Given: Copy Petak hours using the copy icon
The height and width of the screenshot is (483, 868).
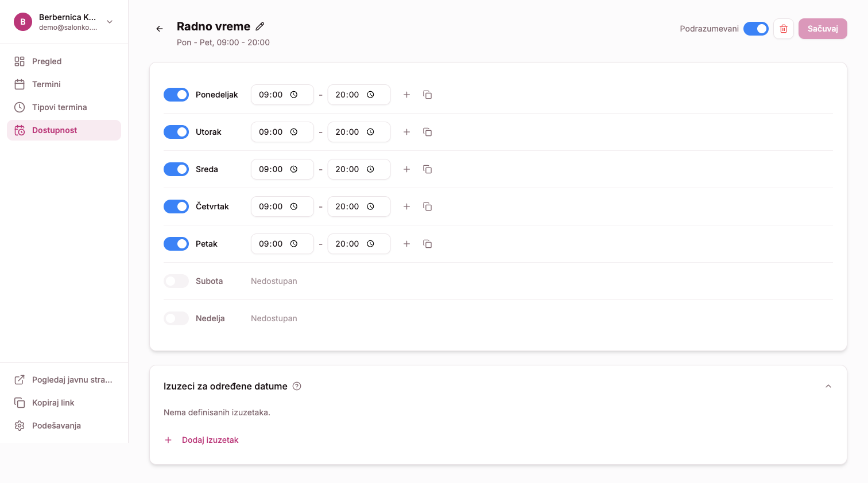Looking at the screenshot, I should point(427,244).
